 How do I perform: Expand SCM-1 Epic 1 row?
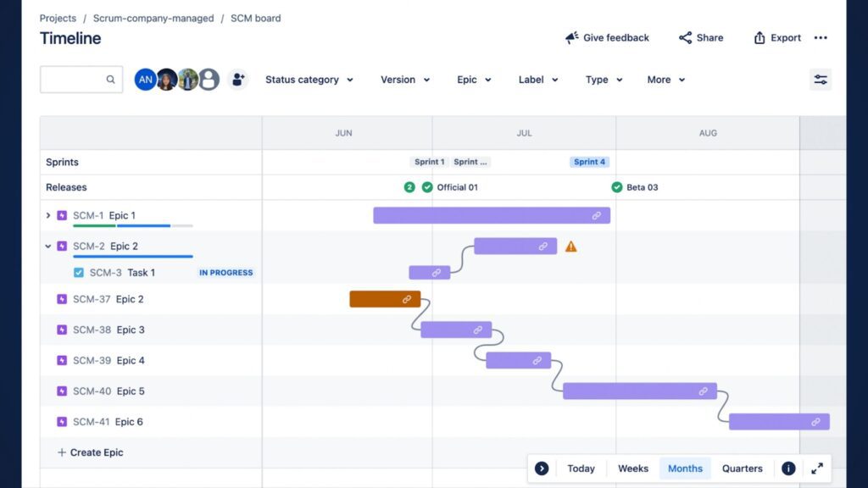point(47,215)
